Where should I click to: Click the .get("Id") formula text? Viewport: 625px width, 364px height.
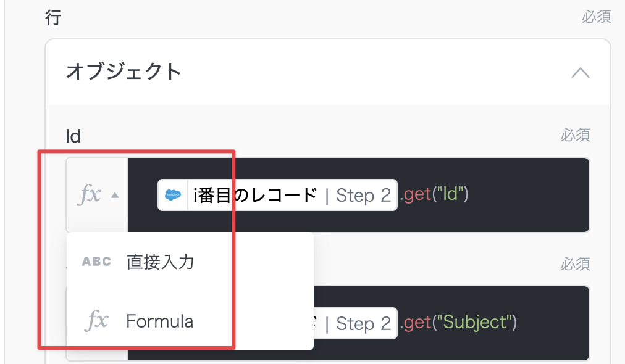435,196
